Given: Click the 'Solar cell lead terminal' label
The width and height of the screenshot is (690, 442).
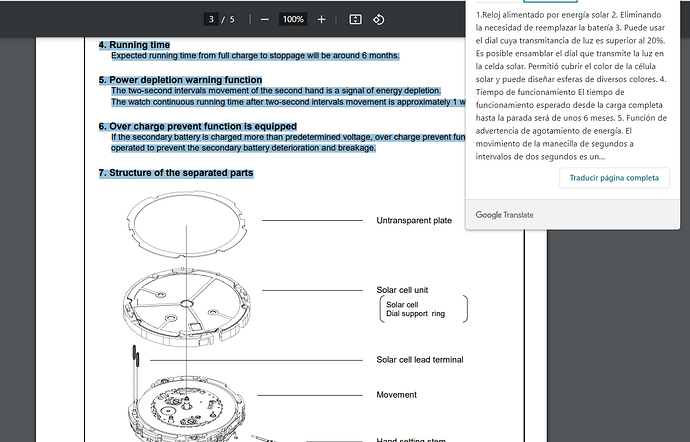Looking at the screenshot, I should [420, 360].
